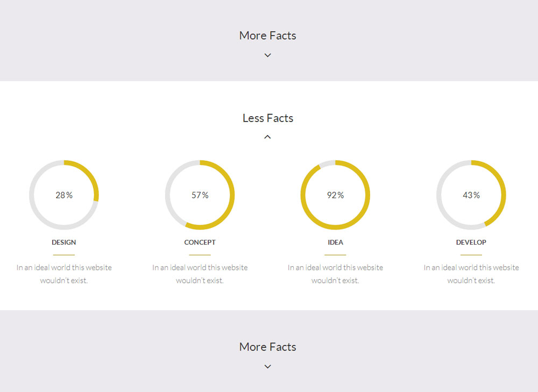Image resolution: width=538 pixels, height=392 pixels.
Task: Expand the top More Facts chevron
Action: pyautogui.click(x=267, y=55)
